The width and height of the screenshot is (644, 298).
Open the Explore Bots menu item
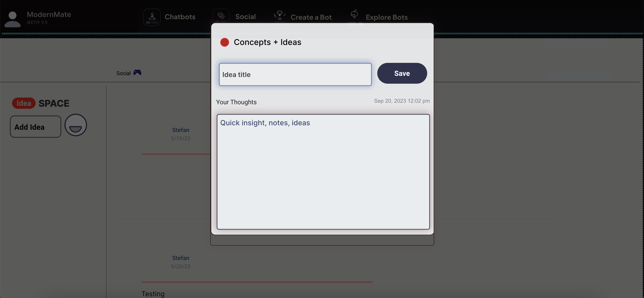tap(386, 17)
